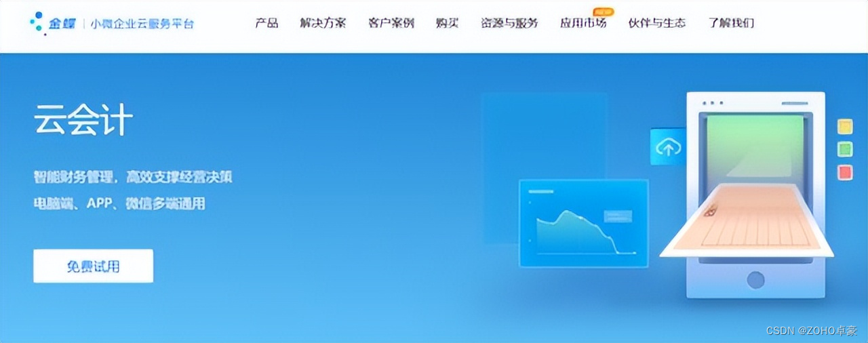This screenshot has width=868, height=343.
Task: Click the 小微企业云服务平台 text link
Action: [142, 24]
